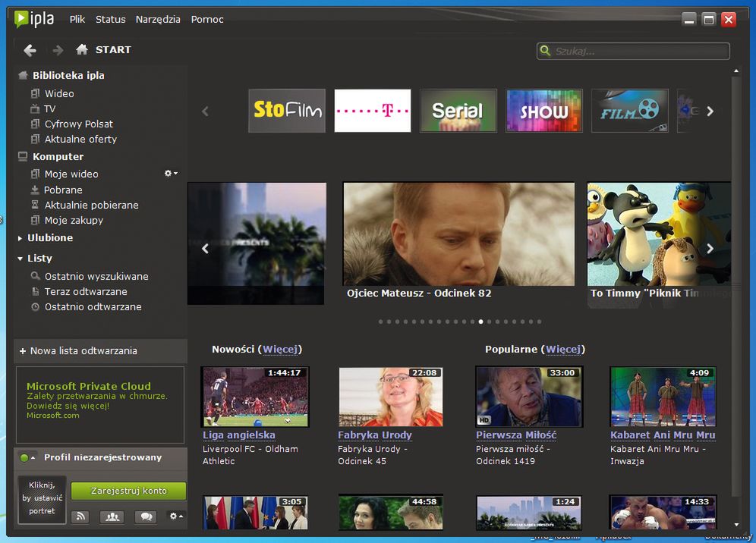Screen dimensions: 756x543
Task: Go forward with the right arrow navigation icon
Action: coord(58,50)
